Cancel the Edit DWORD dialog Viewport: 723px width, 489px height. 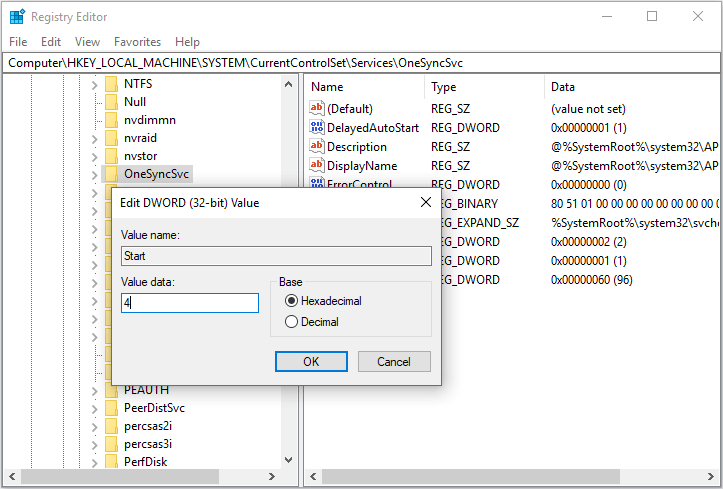(394, 361)
